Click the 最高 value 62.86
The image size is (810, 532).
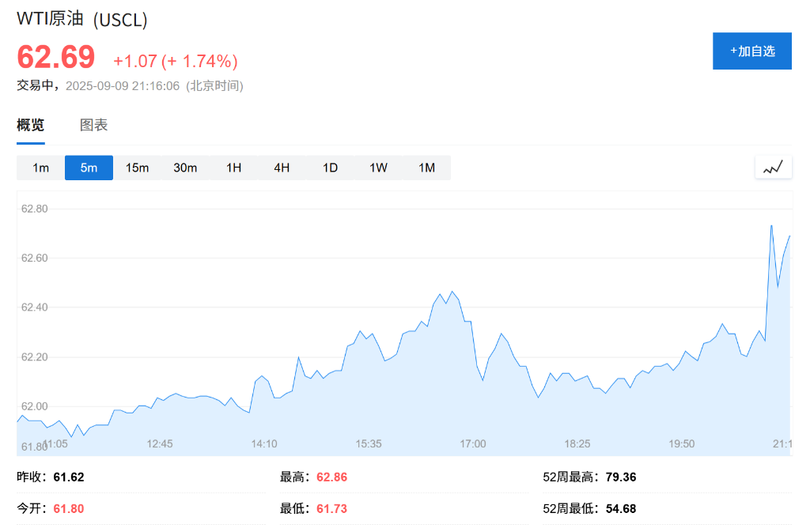click(331, 477)
